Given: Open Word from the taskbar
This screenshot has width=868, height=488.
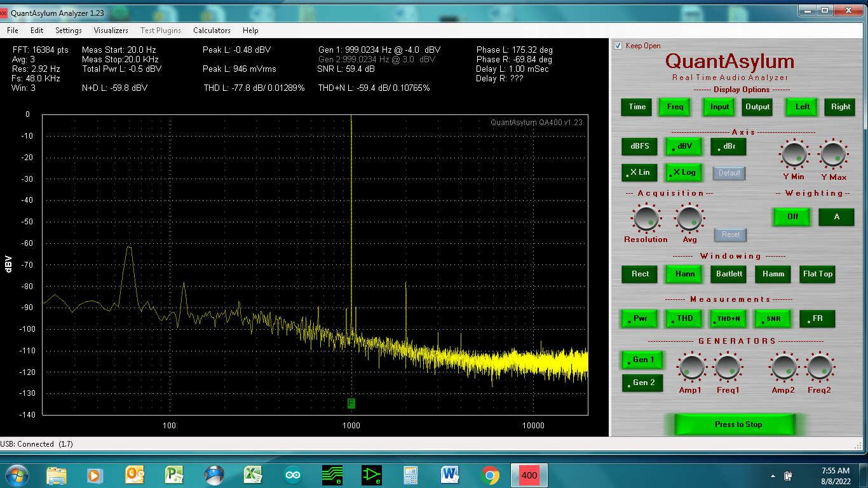Looking at the screenshot, I should tap(450, 475).
